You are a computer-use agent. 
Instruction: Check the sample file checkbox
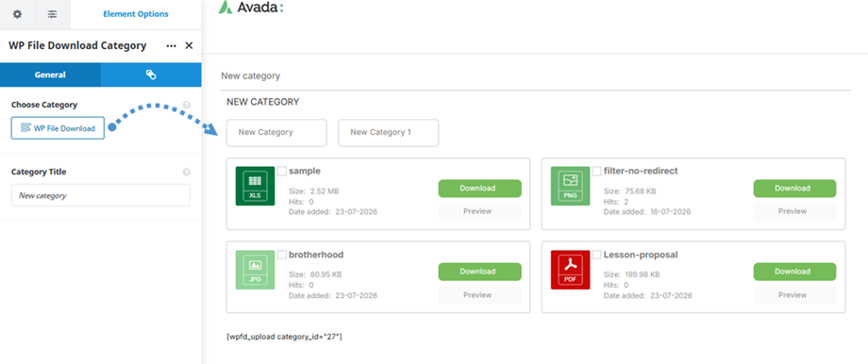point(282,172)
